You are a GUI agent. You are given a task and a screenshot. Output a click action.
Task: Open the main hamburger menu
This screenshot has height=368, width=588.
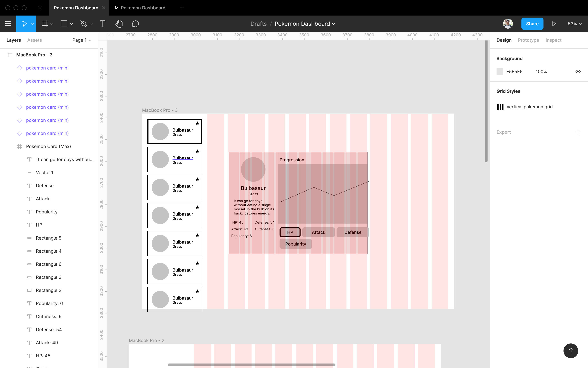(x=8, y=24)
